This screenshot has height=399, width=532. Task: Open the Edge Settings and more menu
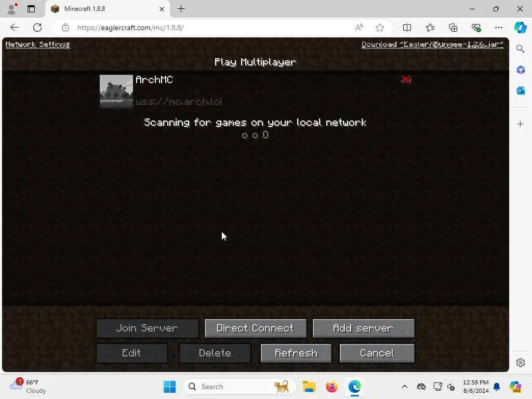point(498,28)
